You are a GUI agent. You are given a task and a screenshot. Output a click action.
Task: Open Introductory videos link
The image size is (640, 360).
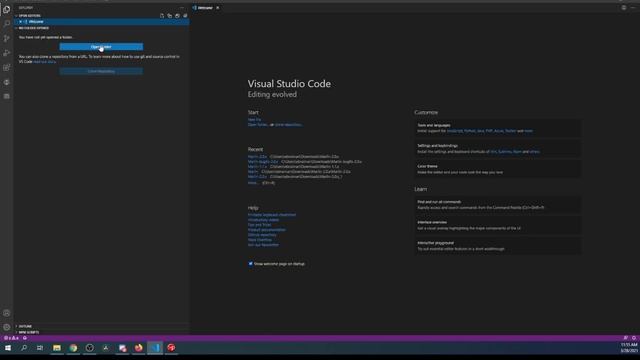(263, 220)
